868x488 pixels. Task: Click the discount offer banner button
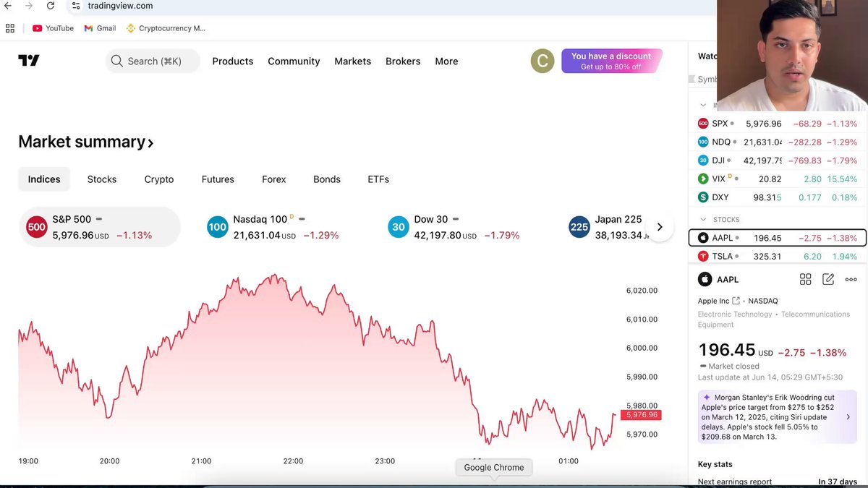611,61
